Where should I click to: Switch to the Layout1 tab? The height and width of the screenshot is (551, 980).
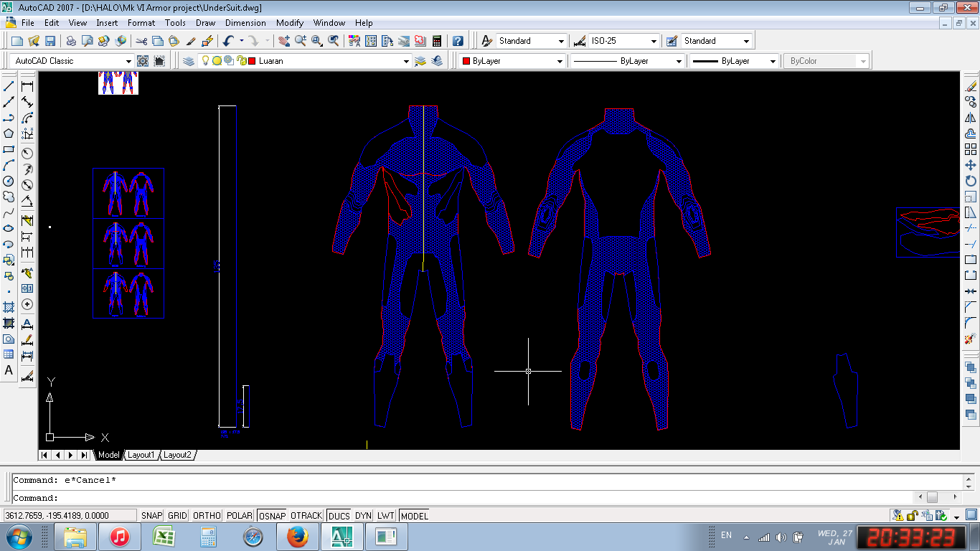pos(141,455)
